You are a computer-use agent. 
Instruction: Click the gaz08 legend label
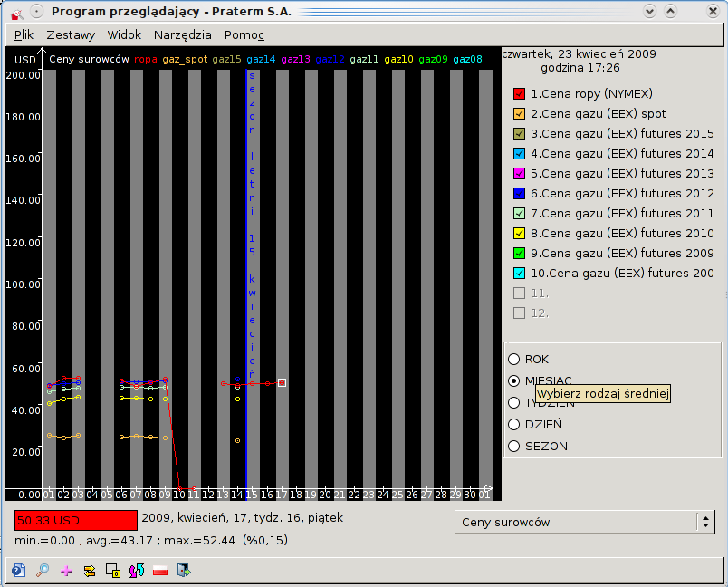pyautogui.click(x=467, y=60)
